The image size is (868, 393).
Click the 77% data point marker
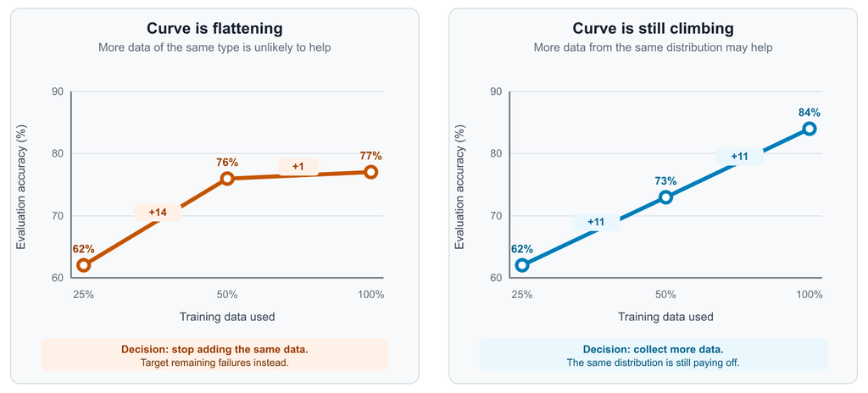click(371, 172)
